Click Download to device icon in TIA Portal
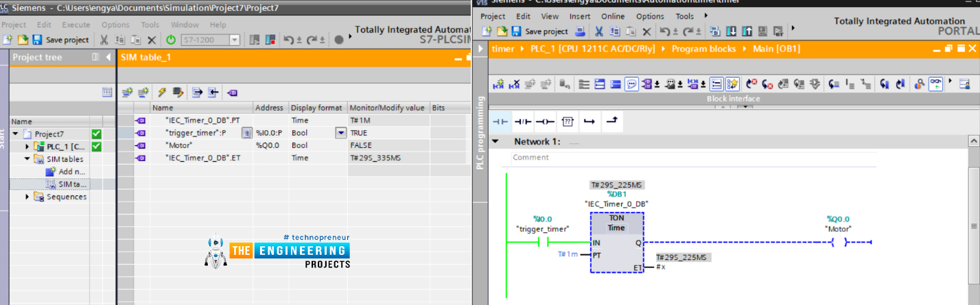The width and height of the screenshot is (980, 305). pyautogui.click(x=731, y=31)
